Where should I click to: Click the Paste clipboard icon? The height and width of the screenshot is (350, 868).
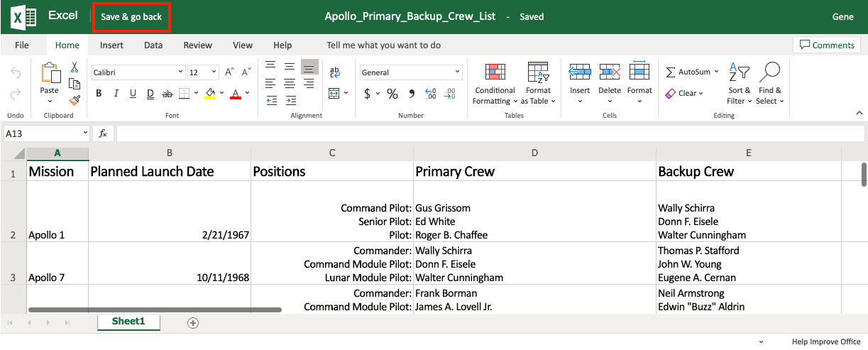coord(50,73)
